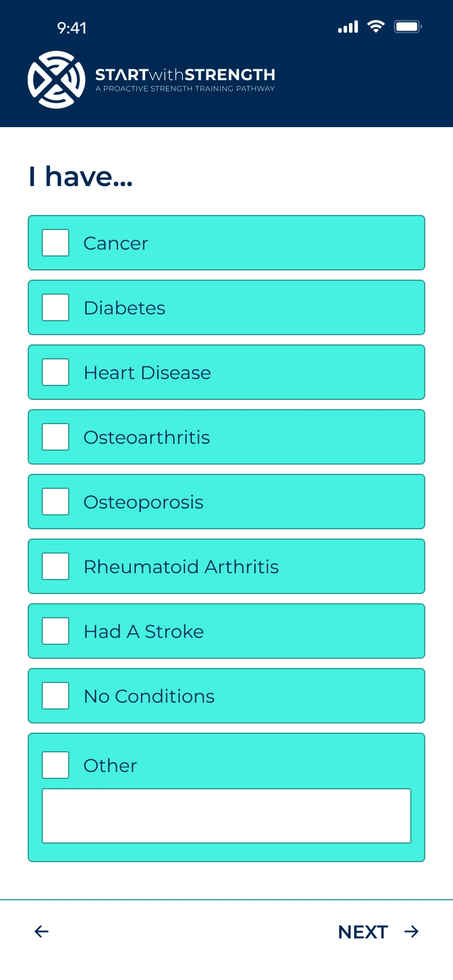This screenshot has width=453, height=980.
Task: Tick the Cancer checkbox
Action: click(55, 243)
